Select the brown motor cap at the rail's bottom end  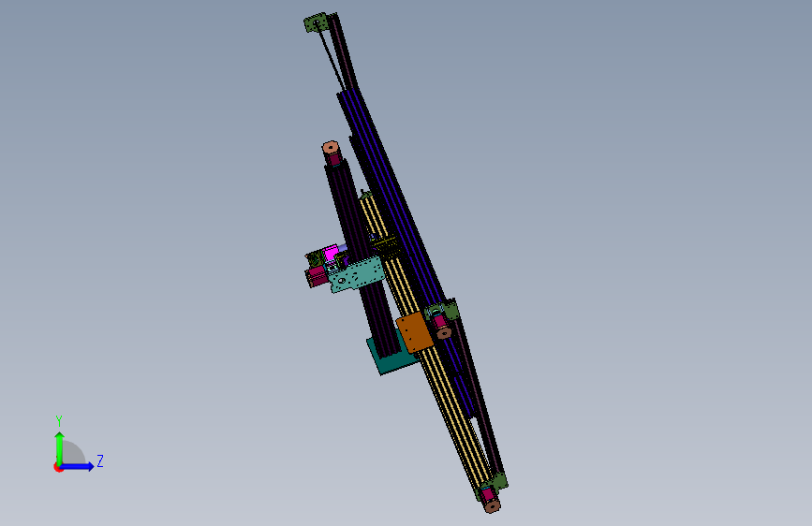click(492, 505)
